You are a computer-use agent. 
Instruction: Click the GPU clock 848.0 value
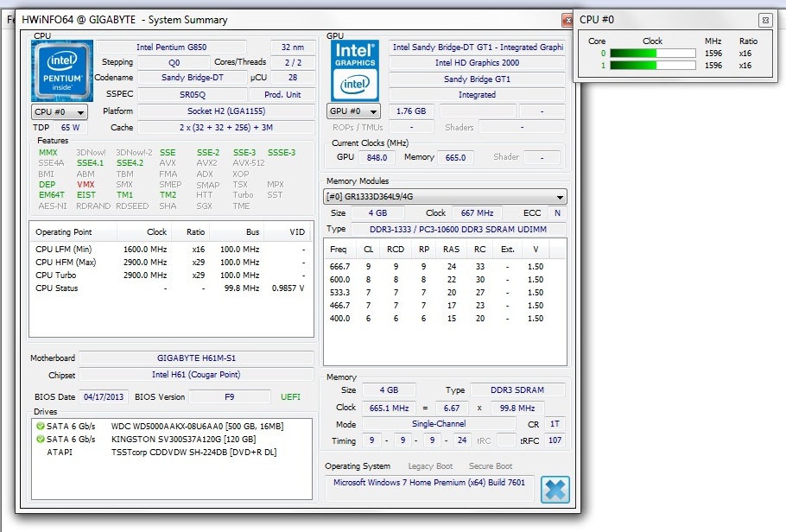pos(377,157)
